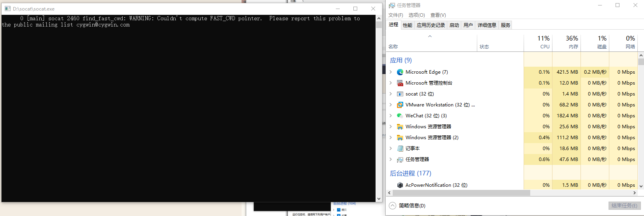Open the 选项(O) menu

416,15
